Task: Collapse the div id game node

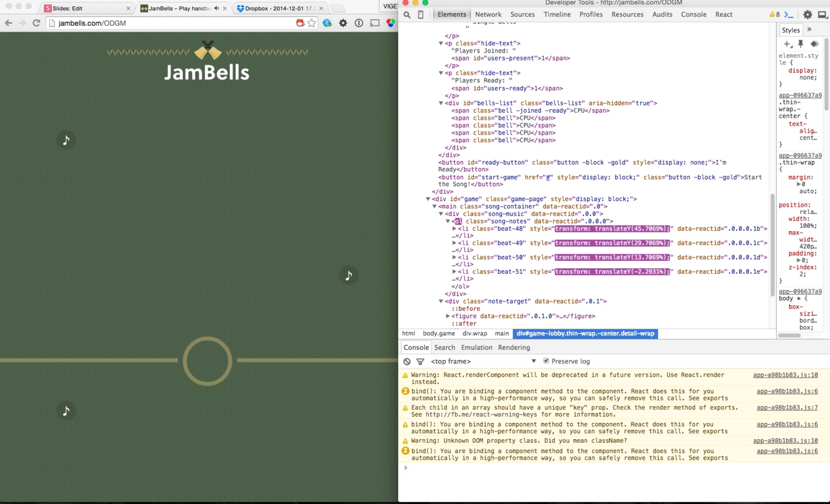Action: pos(428,199)
